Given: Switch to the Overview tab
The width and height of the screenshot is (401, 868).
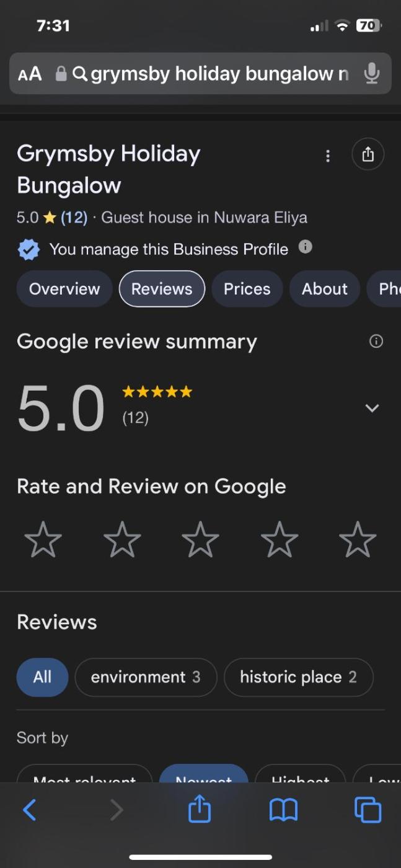Looking at the screenshot, I should 64,289.
